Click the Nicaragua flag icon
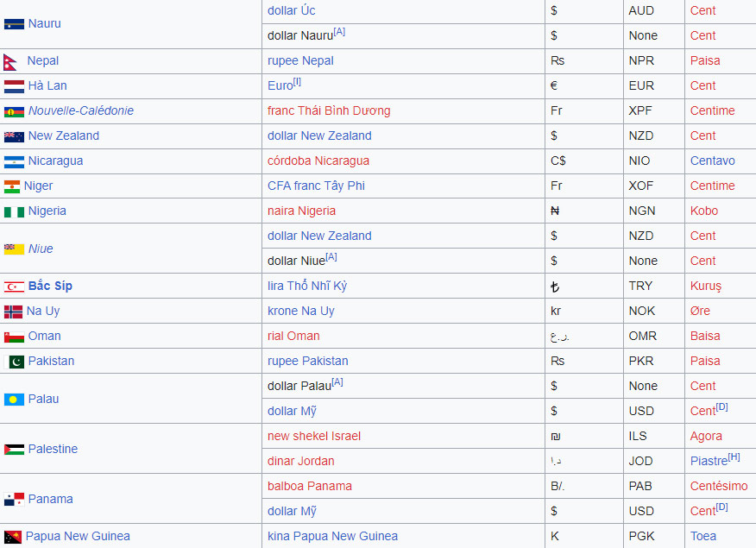 tap(14, 161)
